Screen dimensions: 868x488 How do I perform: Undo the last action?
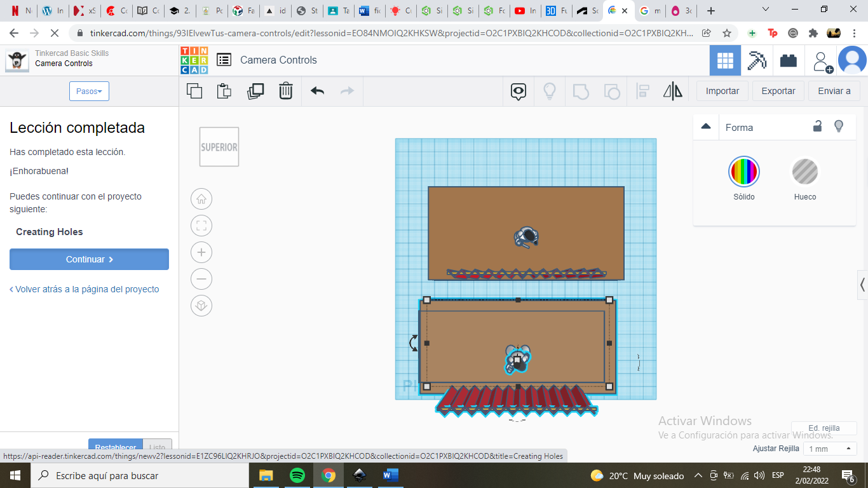coord(318,91)
